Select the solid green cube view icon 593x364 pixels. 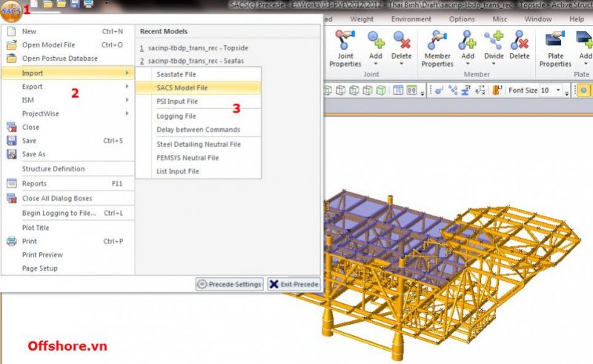[x=381, y=90]
